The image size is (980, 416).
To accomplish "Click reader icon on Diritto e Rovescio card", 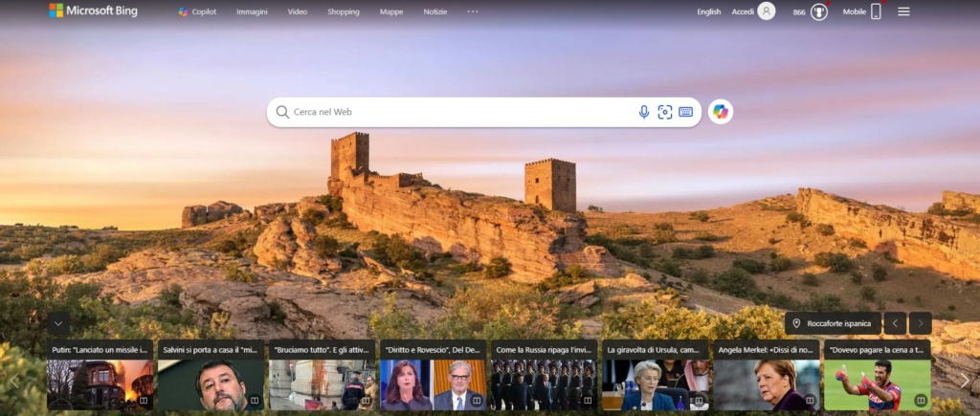I will coord(477,401).
